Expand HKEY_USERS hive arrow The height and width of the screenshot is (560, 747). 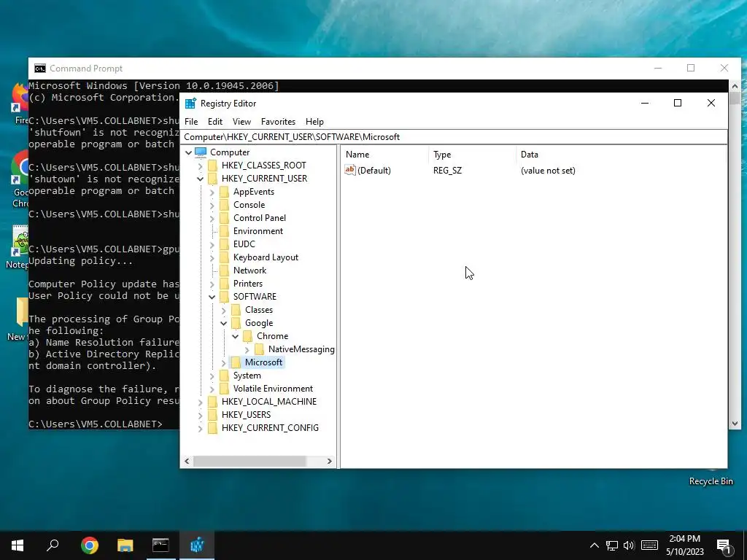tap(200, 415)
